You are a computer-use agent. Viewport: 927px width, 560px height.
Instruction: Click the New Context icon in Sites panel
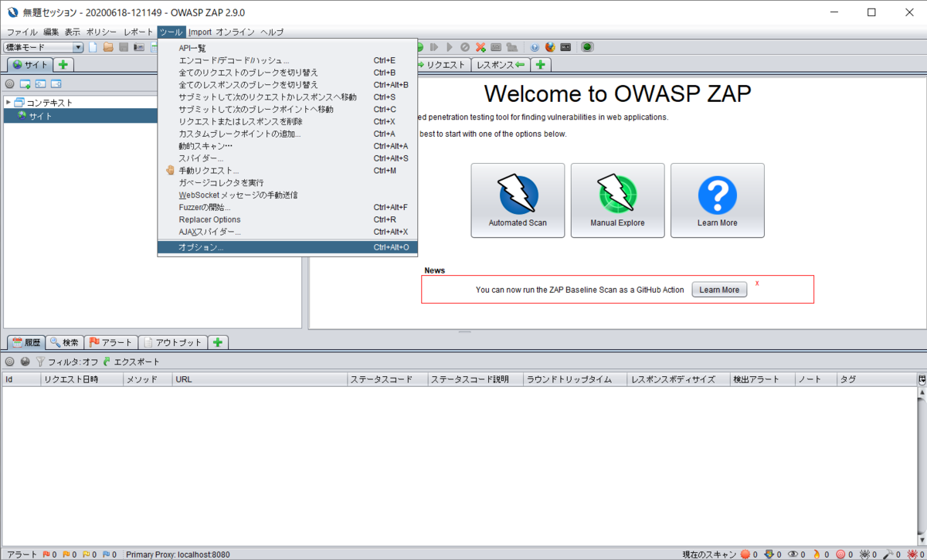25,83
